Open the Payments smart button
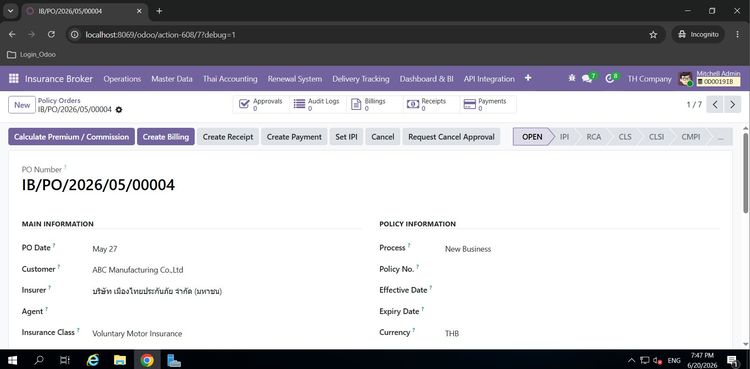Image resolution: width=750 pixels, height=369 pixels. [x=488, y=104]
